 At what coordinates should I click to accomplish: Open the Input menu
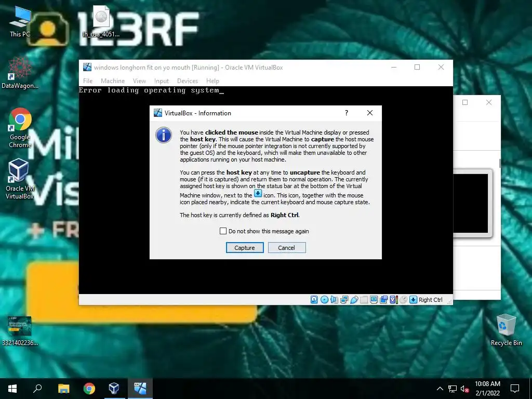(162, 81)
